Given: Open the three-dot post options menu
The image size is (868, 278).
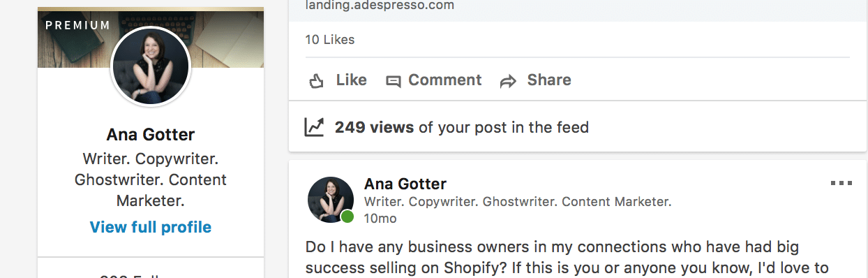Looking at the screenshot, I should (841, 184).
